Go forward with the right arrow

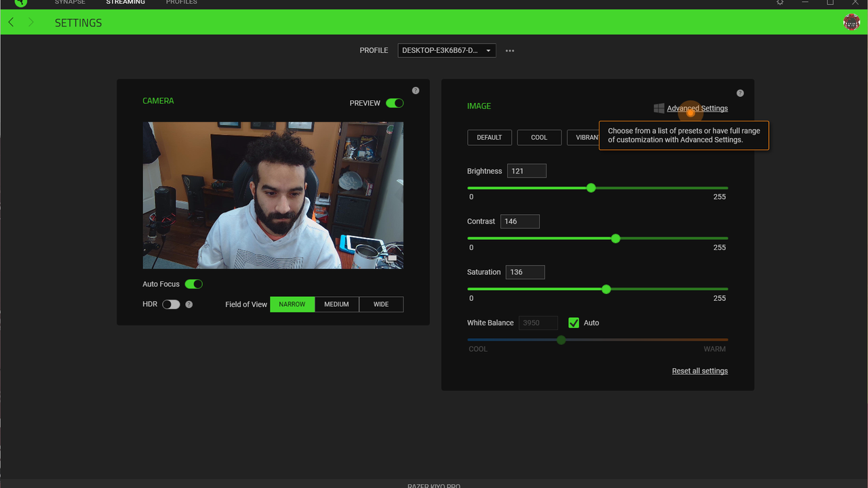(31, 22)
